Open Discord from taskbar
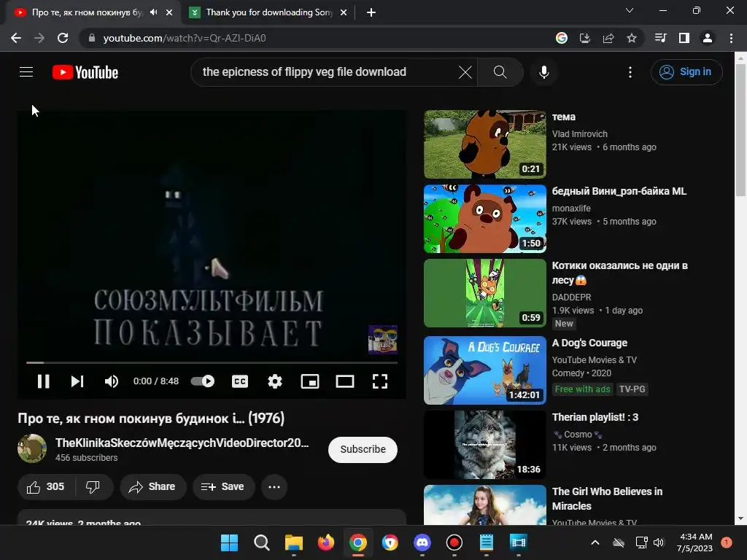Image resolution: width=747 pixels, height=560 pixels. tap(422, 542)
